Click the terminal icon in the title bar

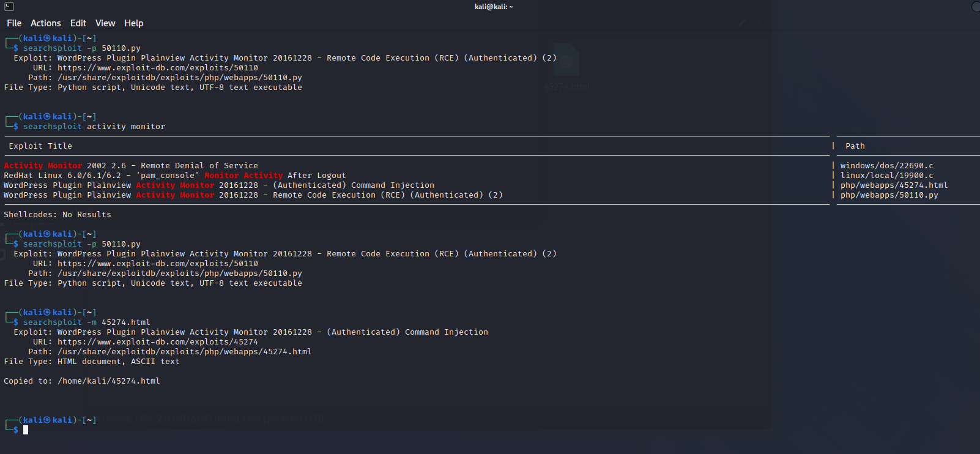(9, 7)
